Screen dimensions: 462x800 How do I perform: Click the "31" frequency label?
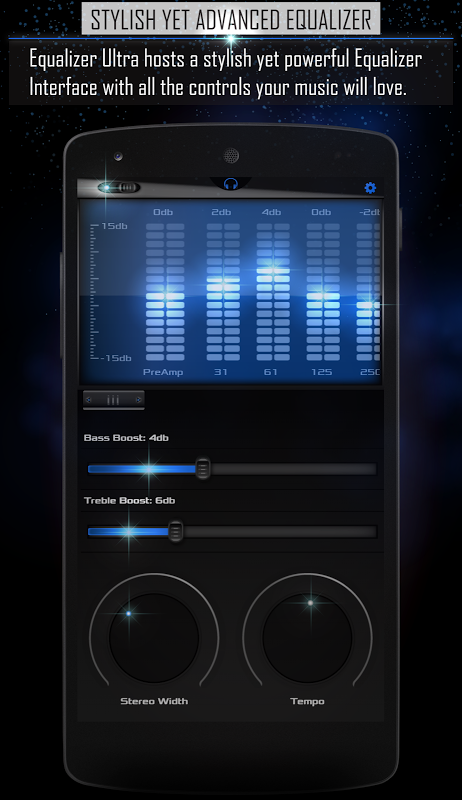click(221, 372)
